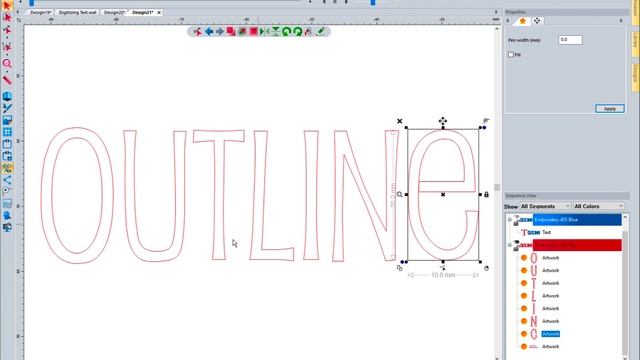Switch to the Digitizing Text tab
Screen dimensions: 640x360
[x=78, y=13]
